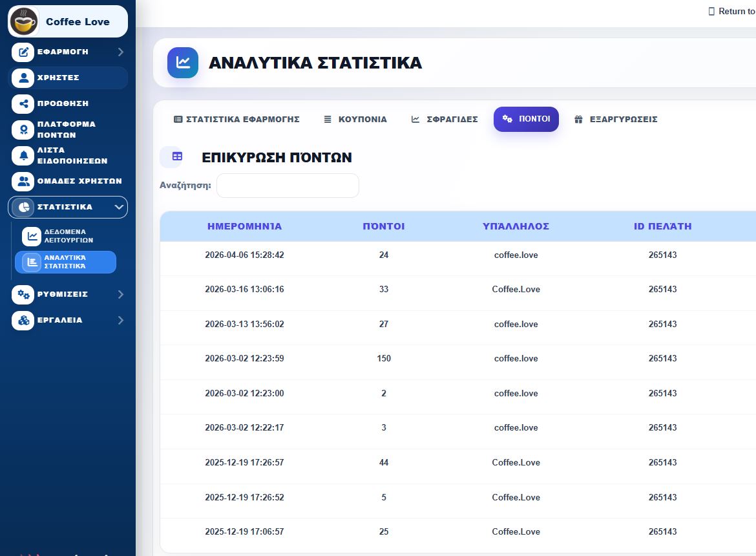Select the ΕΞΑΡΓΥΡΩΣΕΙΣ tab

pyautogui.click(x=616, y=119)
